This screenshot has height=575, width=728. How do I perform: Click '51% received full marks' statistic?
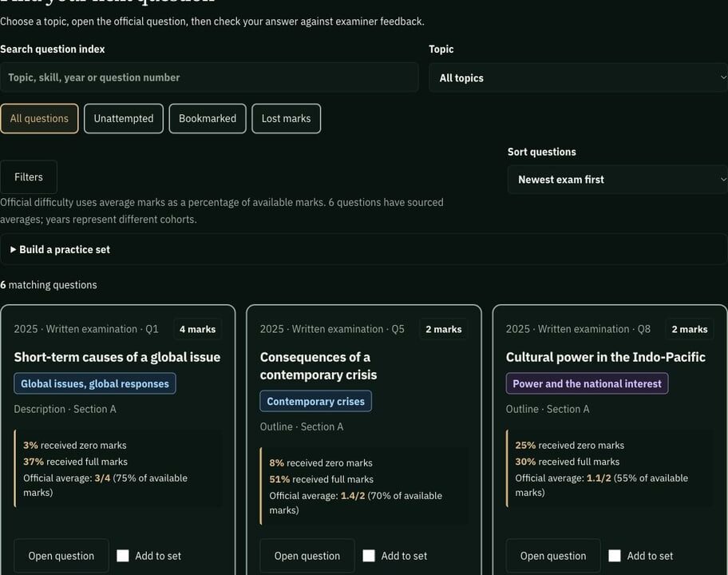point(321,479)
